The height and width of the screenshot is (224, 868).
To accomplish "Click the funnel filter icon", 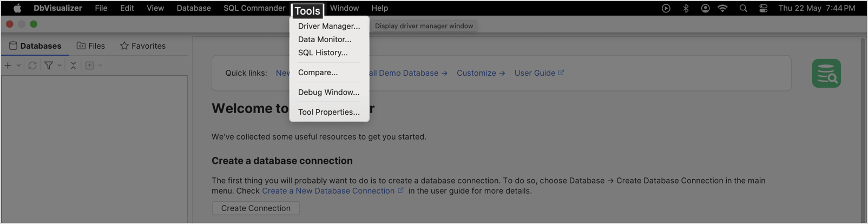I will [49, 65].
